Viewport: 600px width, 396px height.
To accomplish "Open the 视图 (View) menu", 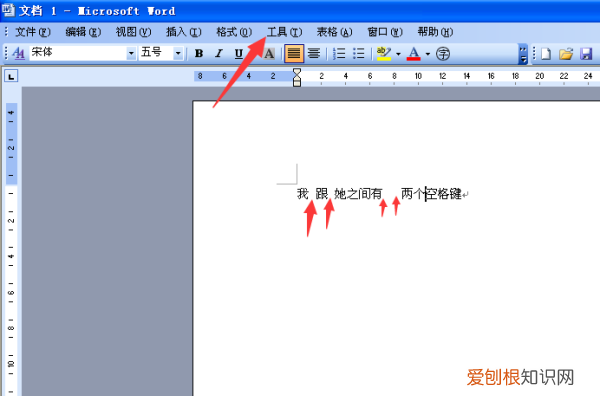I will [133, 32].
